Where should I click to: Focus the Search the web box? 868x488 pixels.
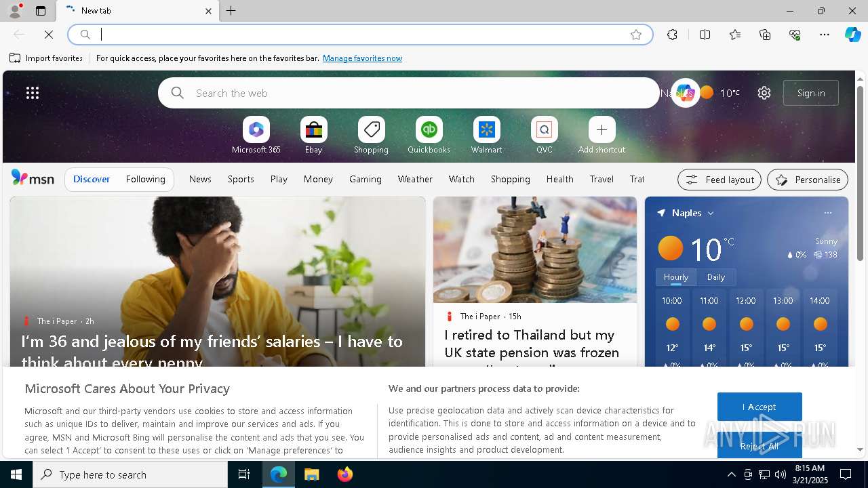(x=409, y=93)
